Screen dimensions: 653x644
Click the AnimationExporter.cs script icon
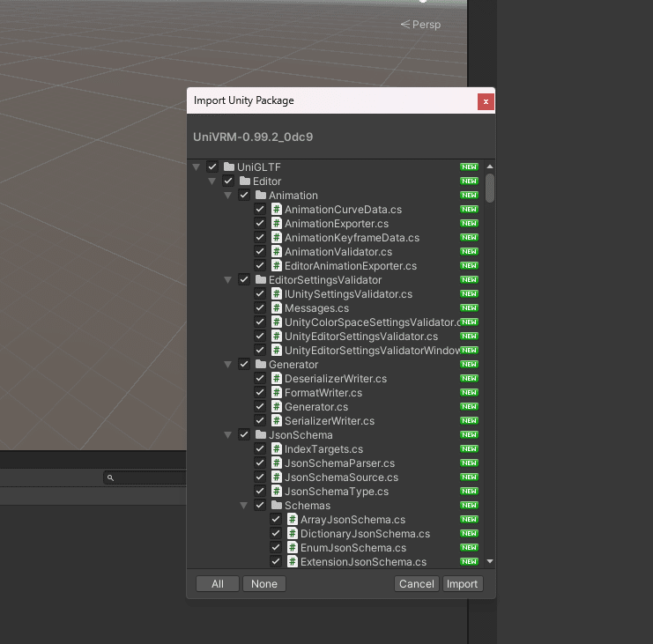point(277,223)
